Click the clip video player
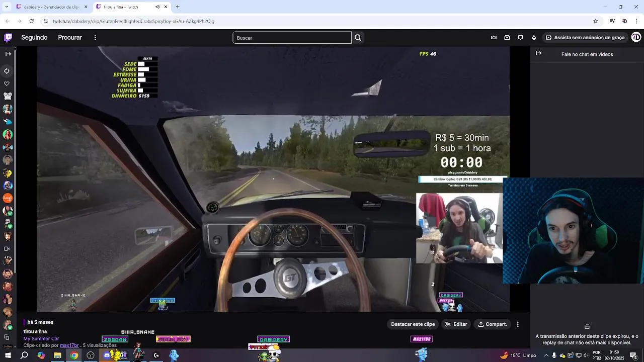 tap(273, 179)
